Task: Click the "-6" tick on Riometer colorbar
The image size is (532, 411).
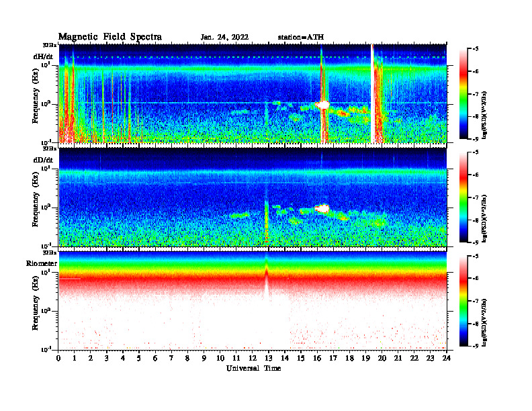Action: point(476,278)
